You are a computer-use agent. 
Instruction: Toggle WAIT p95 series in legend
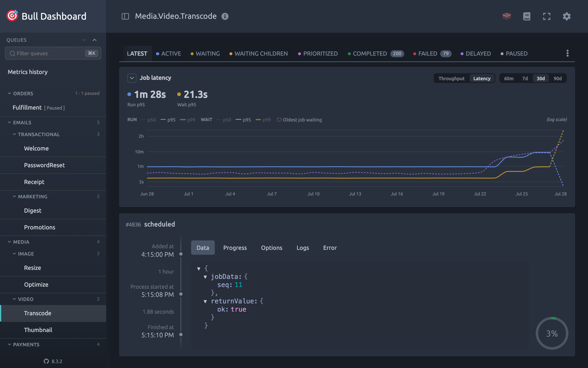243,120
